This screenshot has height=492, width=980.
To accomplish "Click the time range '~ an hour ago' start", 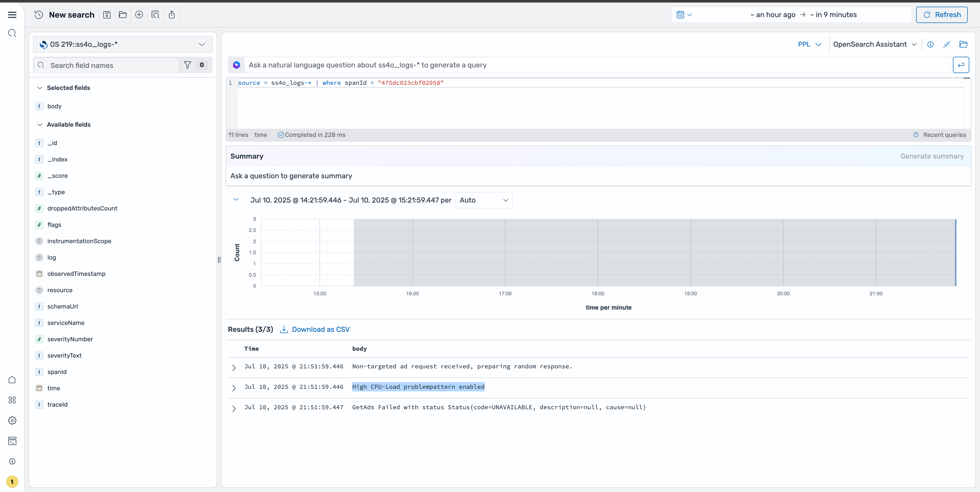I will click(x=773, y=15).
